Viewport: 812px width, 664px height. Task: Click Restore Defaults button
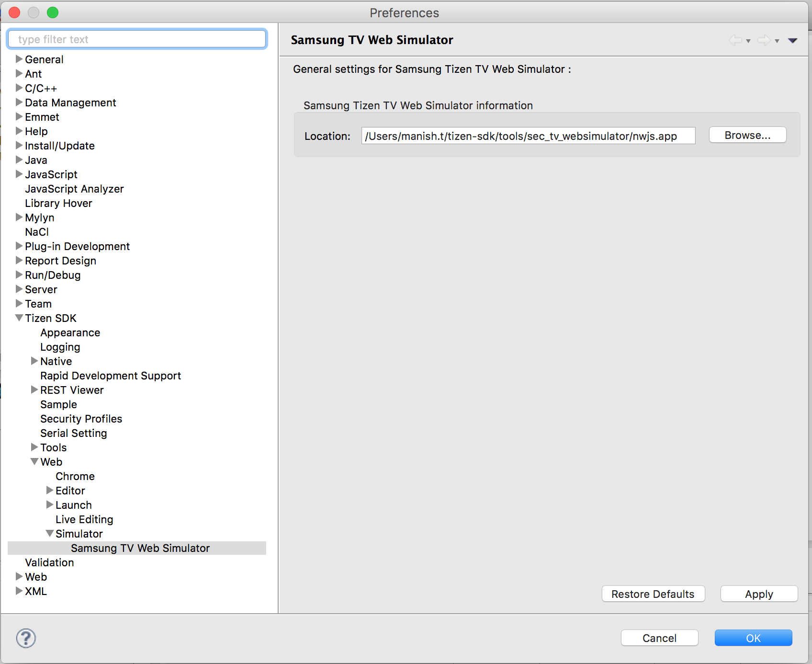(653, 594)
